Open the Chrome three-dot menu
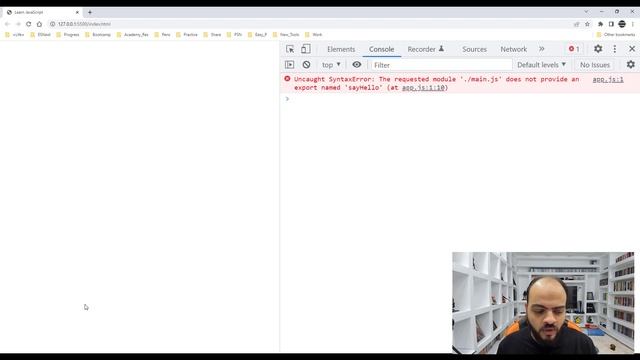The height and width of the screenshot is (360, 640). (x=633, y=24)
